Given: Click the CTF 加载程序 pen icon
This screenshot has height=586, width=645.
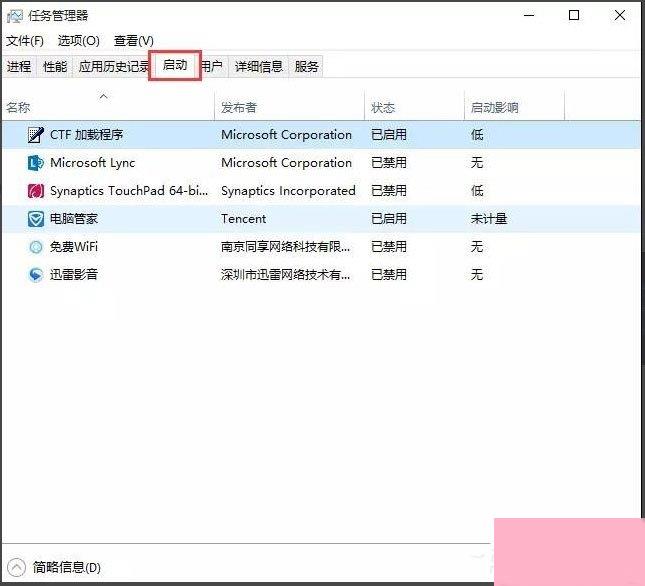Looking at the screenshot, I should point(36,134).
